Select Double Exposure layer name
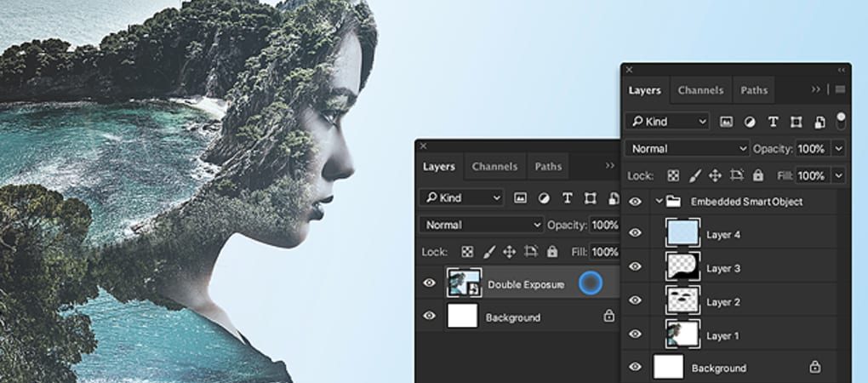The width and height of the screenshot is (868, 383). point(526,284)
